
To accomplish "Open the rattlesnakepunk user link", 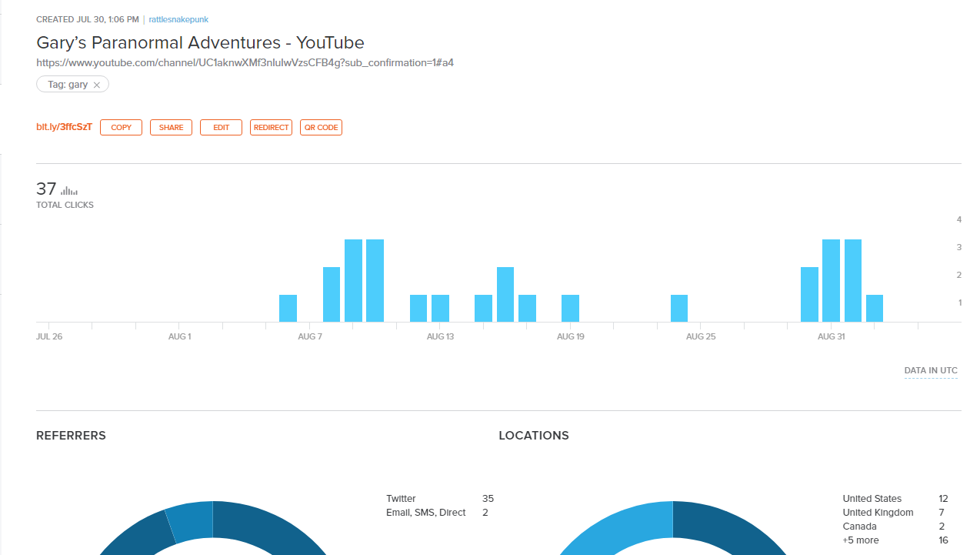I will click(x=180, y=19).
